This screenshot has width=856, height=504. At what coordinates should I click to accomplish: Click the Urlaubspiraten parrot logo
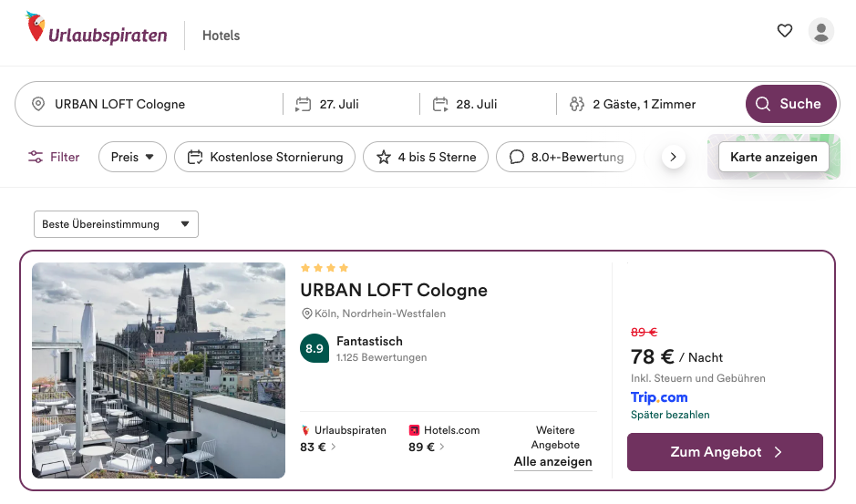pyautogui.click(x=36, y=29)
